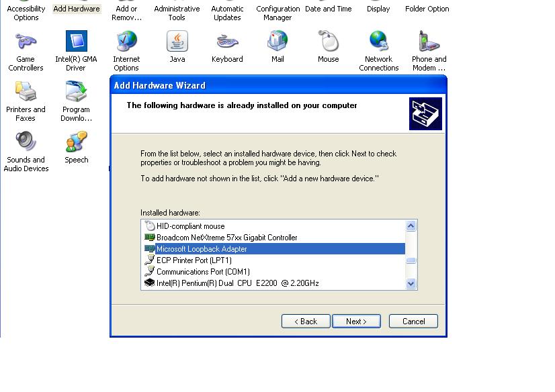Open Program Downloads icon
Screen dimensions: 555x392
(x=76, y=91)
